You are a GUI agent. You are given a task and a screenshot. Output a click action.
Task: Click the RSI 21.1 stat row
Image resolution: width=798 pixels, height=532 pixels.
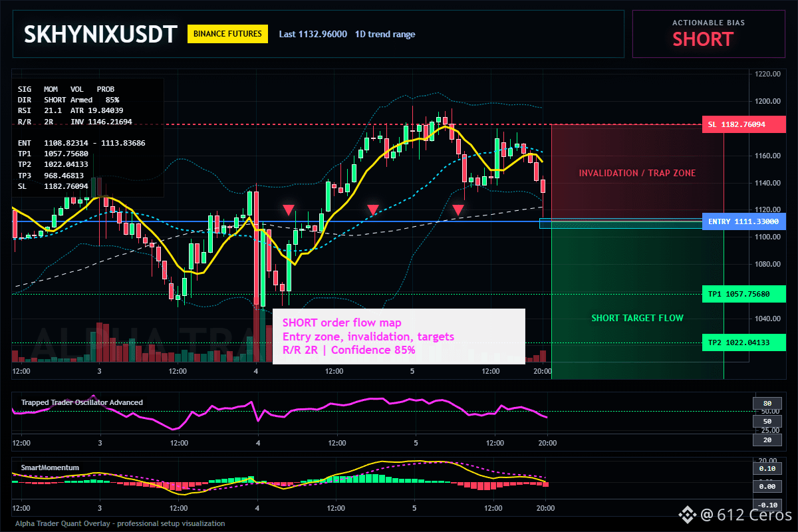[x=41, y=110]
